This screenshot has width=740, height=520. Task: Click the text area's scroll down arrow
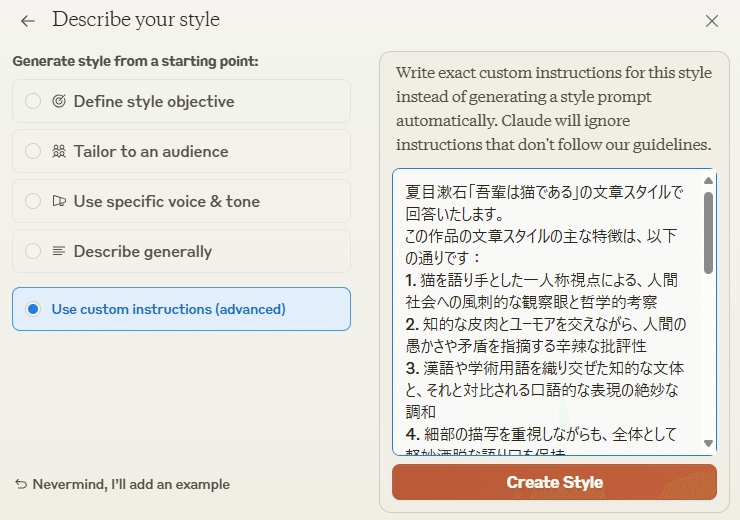coord(708,443)
